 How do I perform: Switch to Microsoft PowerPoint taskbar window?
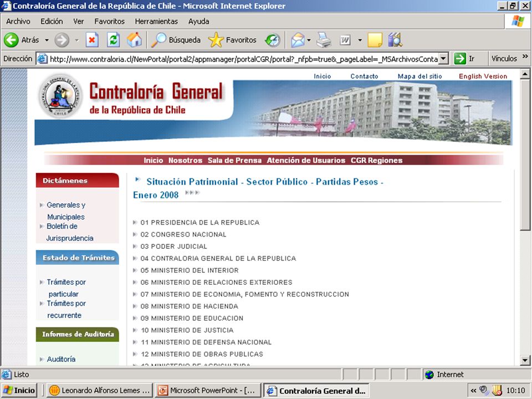208,391
